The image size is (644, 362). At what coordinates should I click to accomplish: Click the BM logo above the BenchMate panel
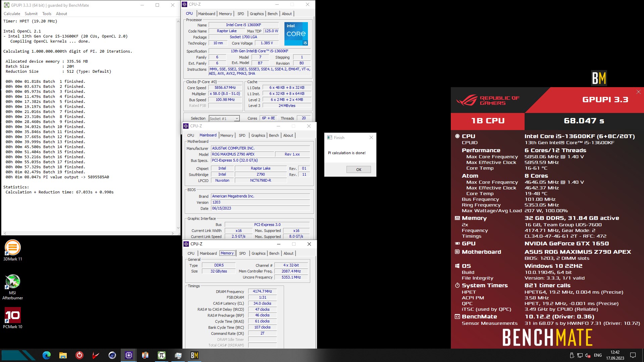599,78
